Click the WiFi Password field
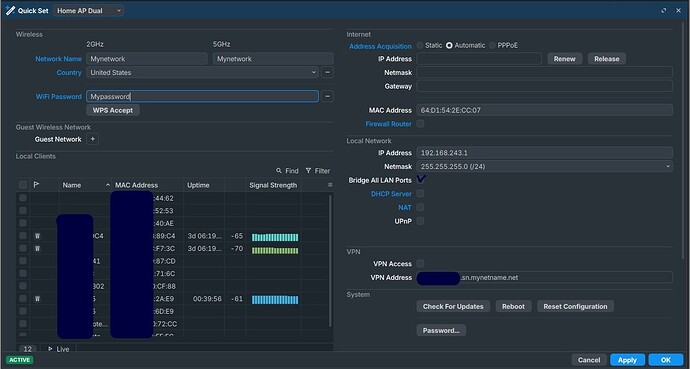The image size is (690, 369). [202, 96]
